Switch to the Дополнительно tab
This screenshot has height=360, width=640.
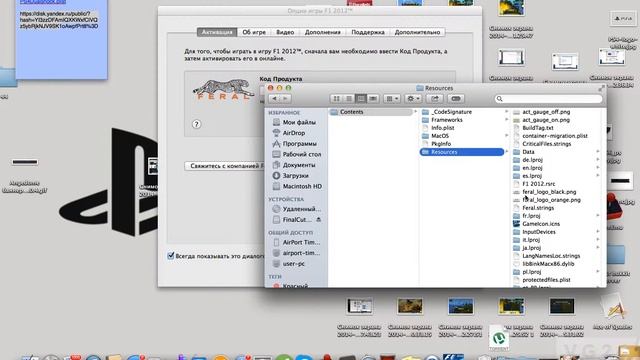[x=417, y=32]
